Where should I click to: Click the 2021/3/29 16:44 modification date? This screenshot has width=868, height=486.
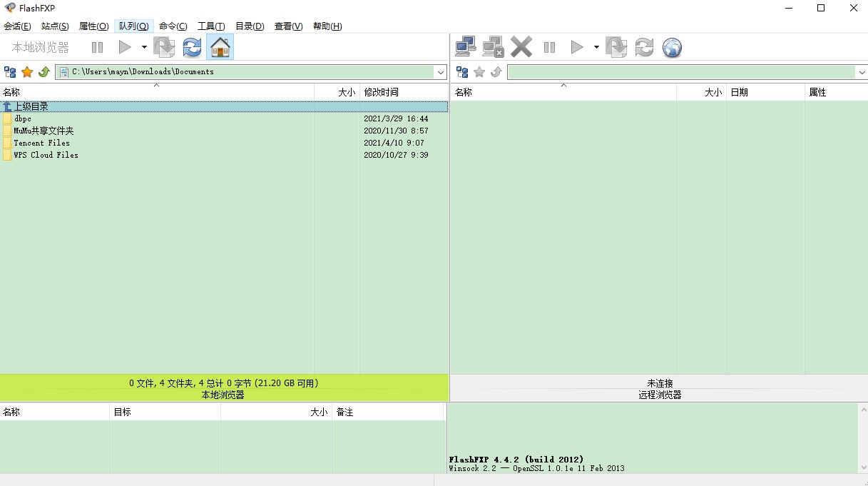coord(396,118)
